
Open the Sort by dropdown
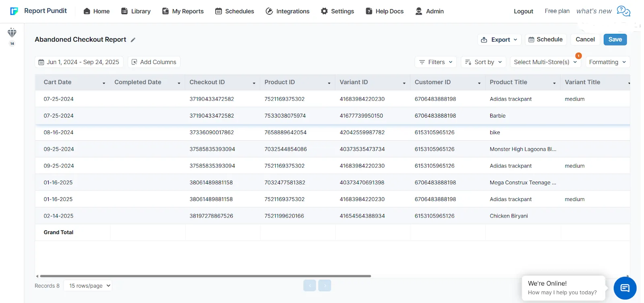click(483, 62)
